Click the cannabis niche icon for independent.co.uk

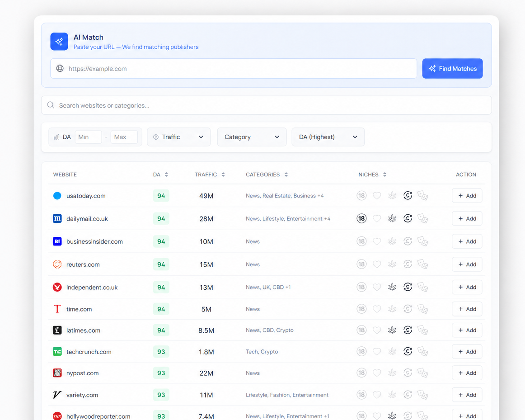click(392, 287)
